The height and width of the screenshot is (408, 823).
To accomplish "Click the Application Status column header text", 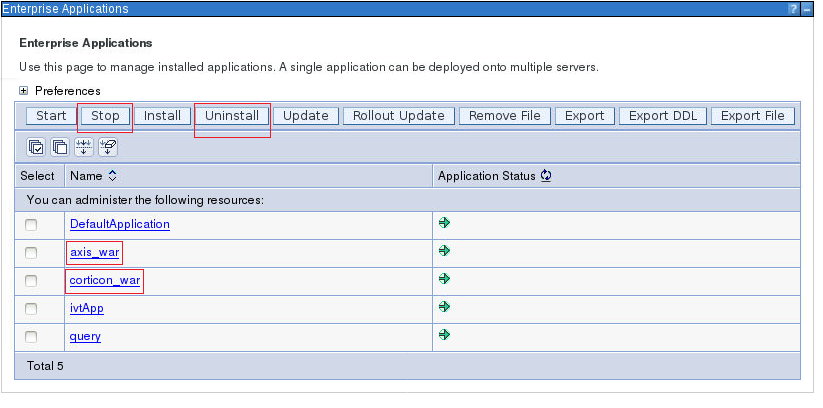I will click(x=487, y=176).
